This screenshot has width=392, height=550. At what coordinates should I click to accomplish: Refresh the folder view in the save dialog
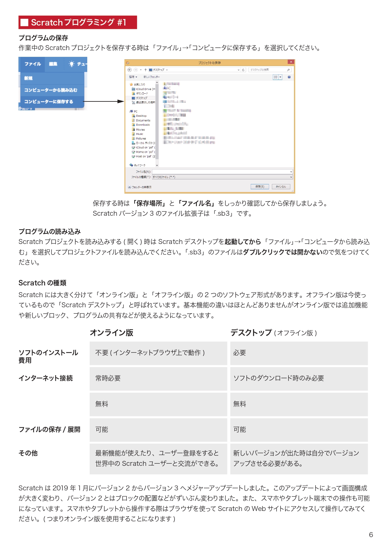pos(243,70)
